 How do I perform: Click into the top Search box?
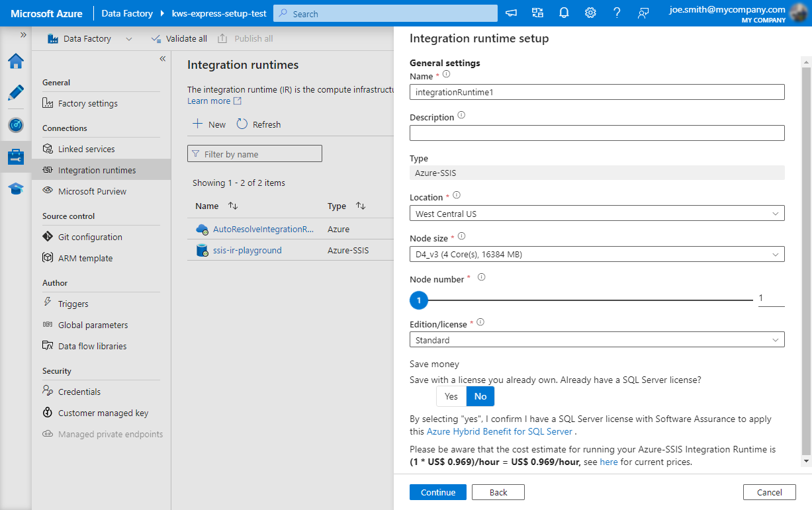pyautogui.click(x=386, y=13)
